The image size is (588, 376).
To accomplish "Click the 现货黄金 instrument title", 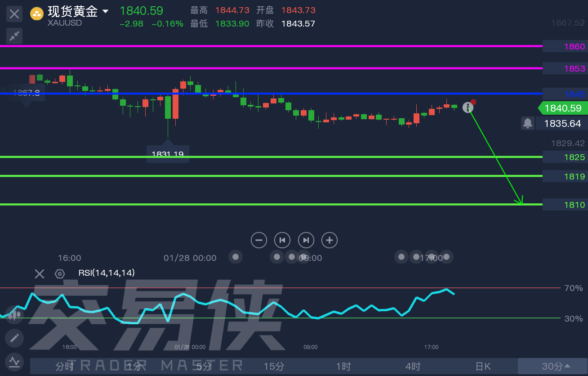I will (x=72, y=11).
